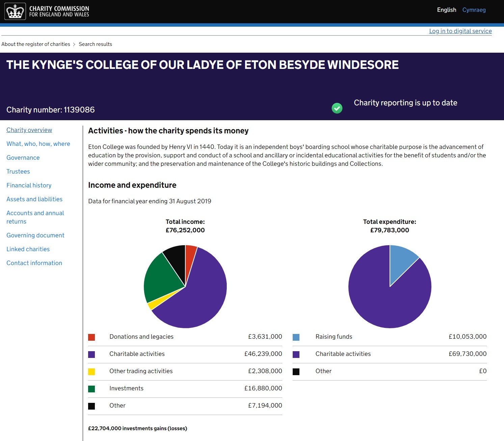
Task: Open Log in to digital service link
Action: (x=460, y=31)
